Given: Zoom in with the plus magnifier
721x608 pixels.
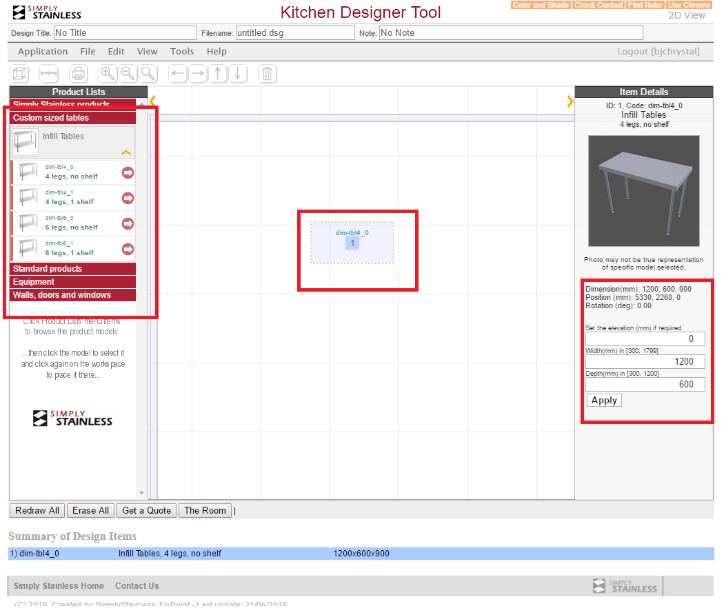Looking at the screenshot, I should [108, 74].
